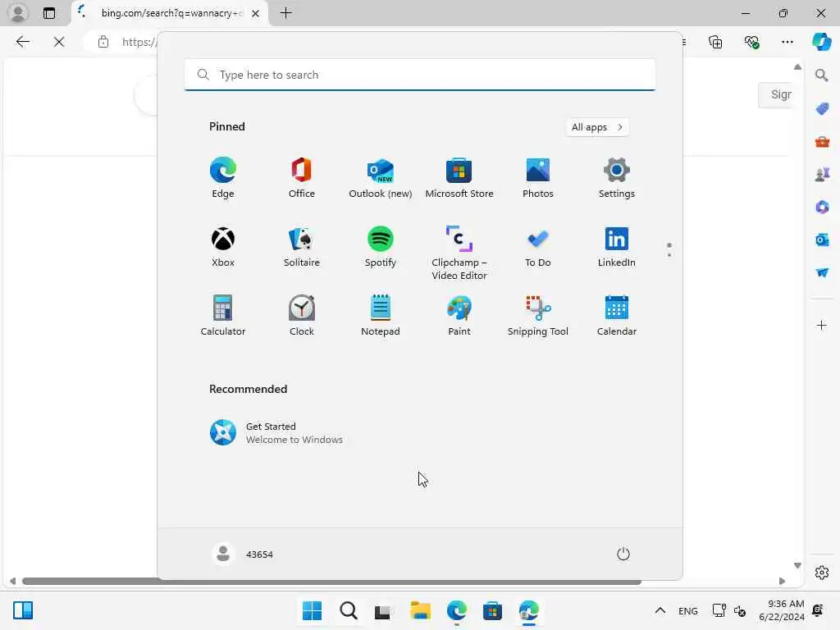This screenshot has width=840, height=630.
Task: Open Settings from pinned apps
Action: pyautogui.click(x=617, y=178)
